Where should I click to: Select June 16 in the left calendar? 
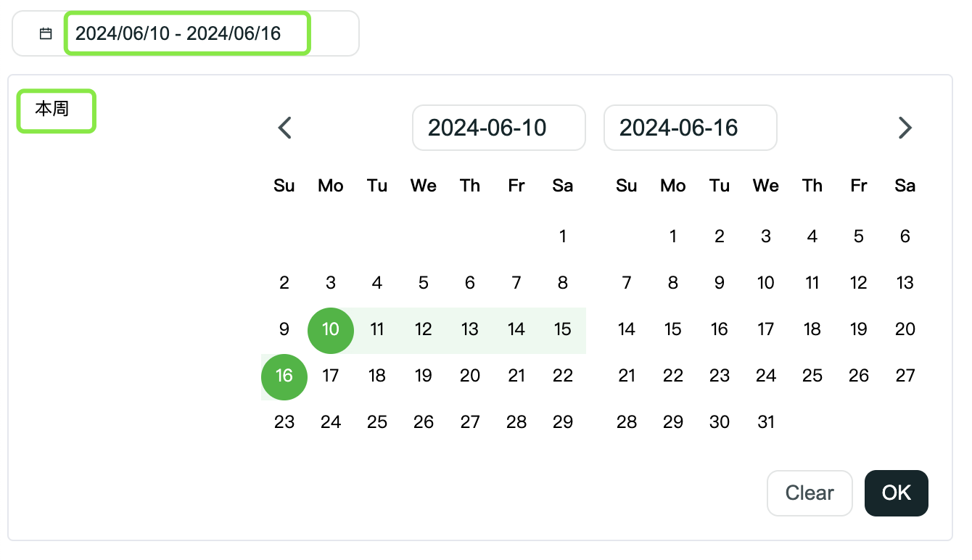pos(284,376)
